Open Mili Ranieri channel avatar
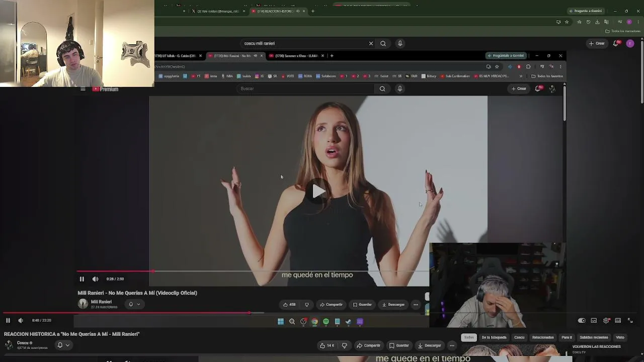Image resolution: width=644 pixels, height=362 pixels. tap(83, 304)
